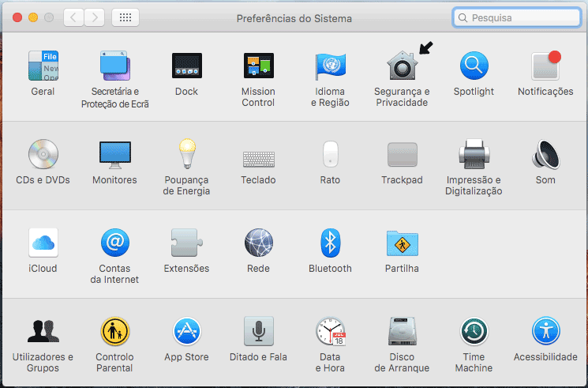Image resolution: width=588 pixels, height=388 pixels.
Task: Close the Preferências do Sistema window
Action: point(17,17)
